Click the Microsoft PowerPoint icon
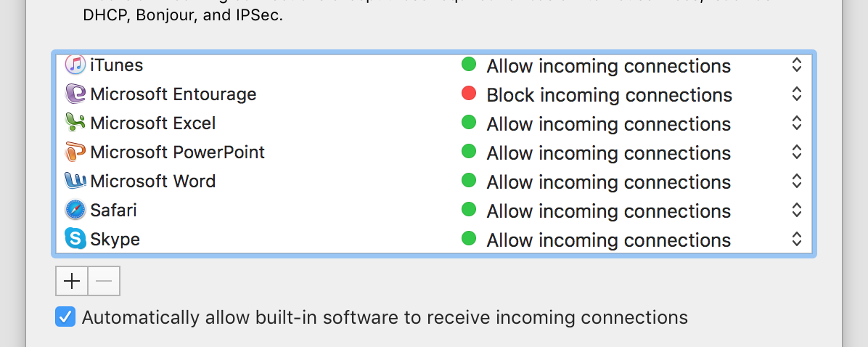This screenshot has height=347, width=868. point(75,152)
